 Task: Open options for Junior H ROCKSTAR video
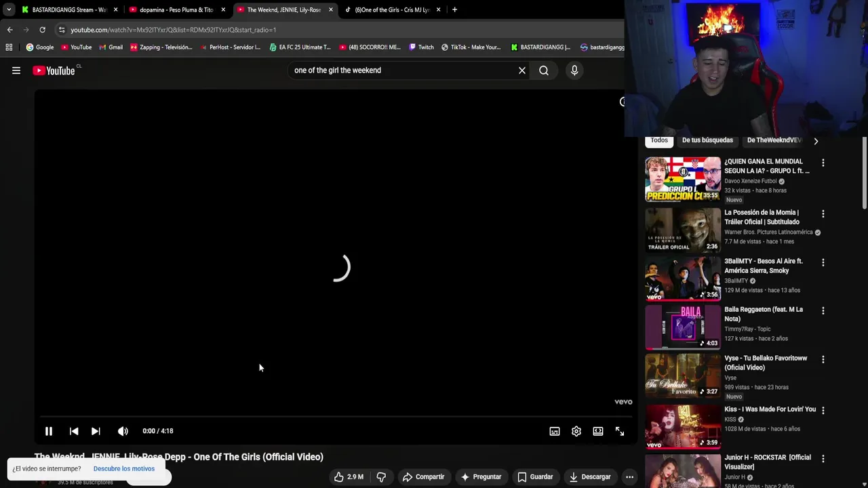click(x=823, y=458)
